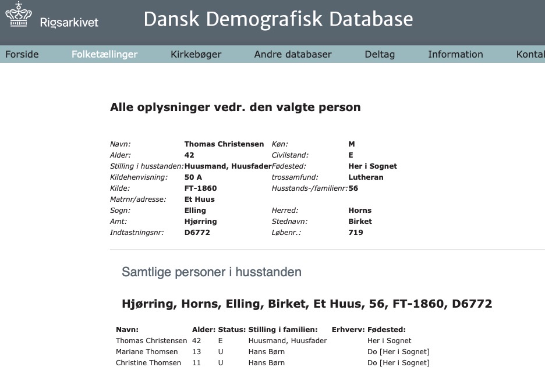Click the trossamfund value Lutheran
The height and width of the screenshot is (392, 545).
tap(366, 177)
